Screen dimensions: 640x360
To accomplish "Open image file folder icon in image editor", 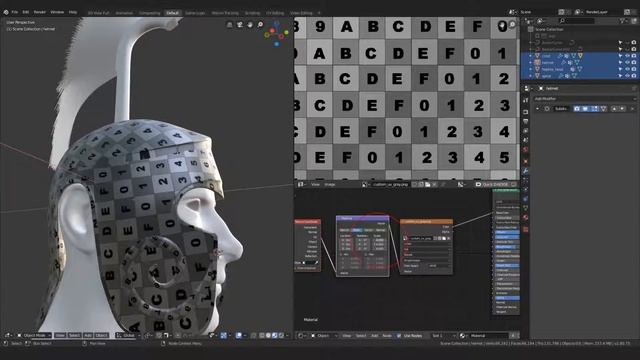I will pos(427,184).
